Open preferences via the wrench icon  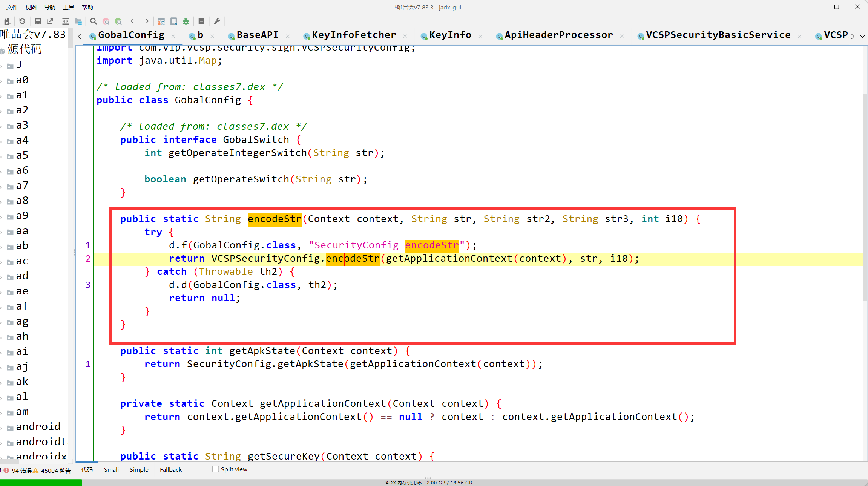click(x=217, y=21)
